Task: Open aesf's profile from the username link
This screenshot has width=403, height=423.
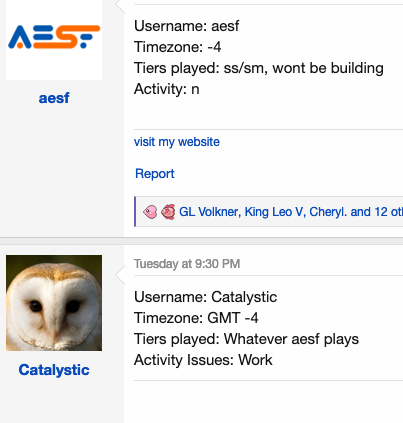Action: [54, 98]
